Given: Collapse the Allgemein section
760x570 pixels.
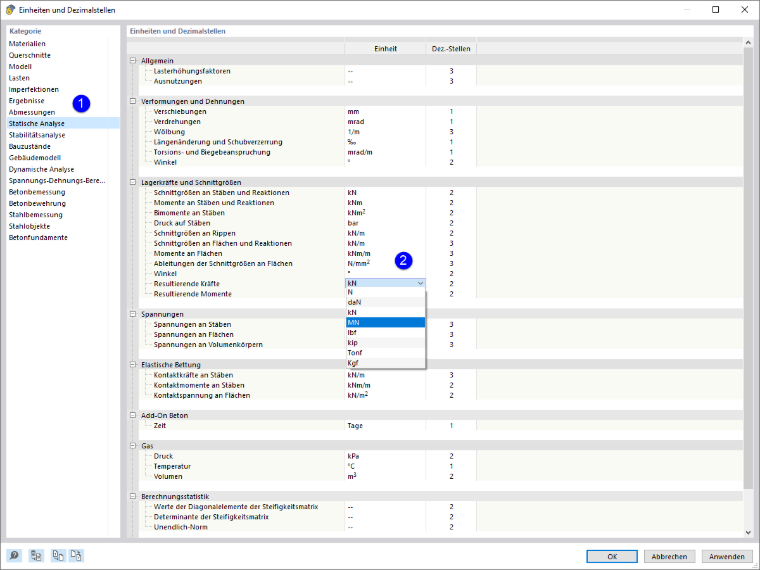Looking at the screenshot, I should tap(133, 61).
